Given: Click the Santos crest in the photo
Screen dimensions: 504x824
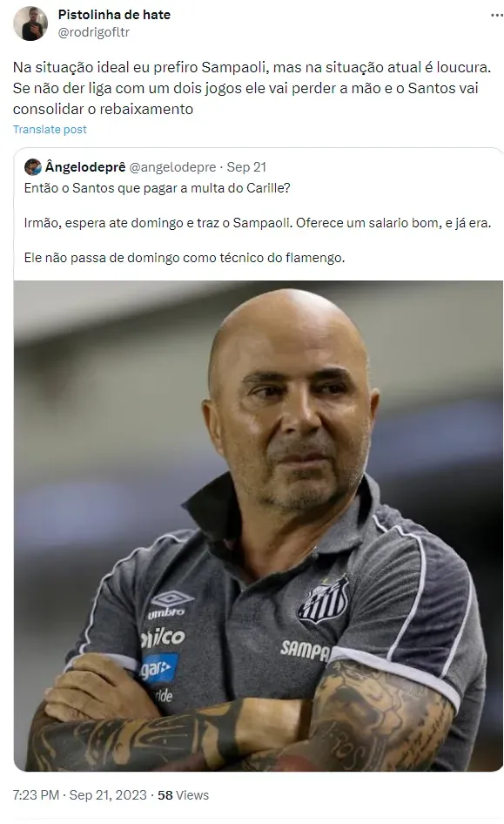Looking at the screenshot, I should (x=324, y=600).
